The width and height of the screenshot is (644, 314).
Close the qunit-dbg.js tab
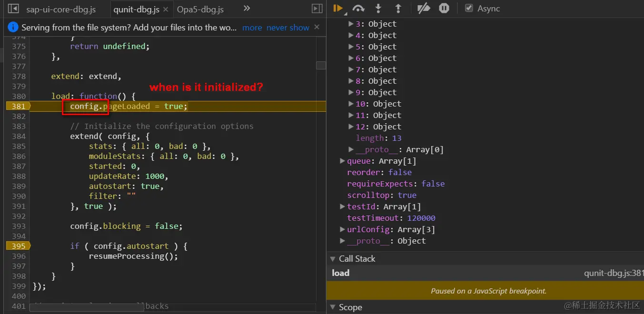tap(165, 9)
